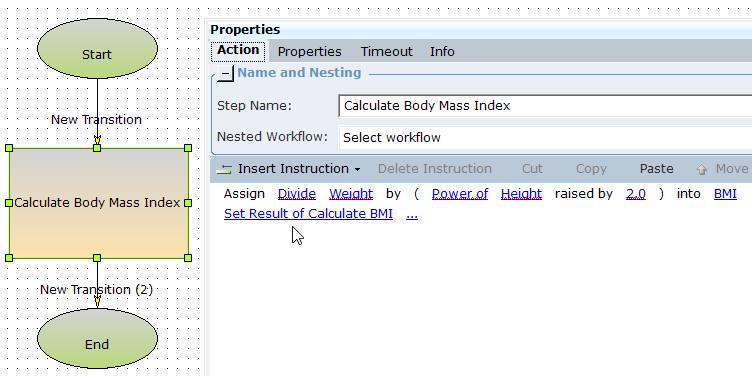
Task: Open the Insert Instruction dropdown arrow
Action: pos(357,170)
